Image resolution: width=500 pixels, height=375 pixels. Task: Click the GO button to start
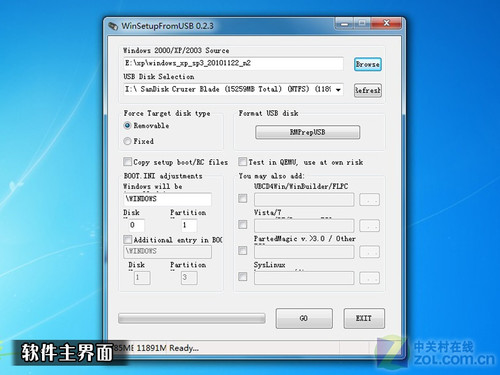304,318
